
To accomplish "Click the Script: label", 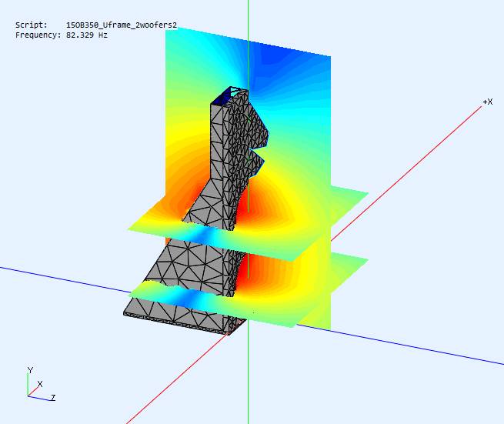I will (32, 25).
